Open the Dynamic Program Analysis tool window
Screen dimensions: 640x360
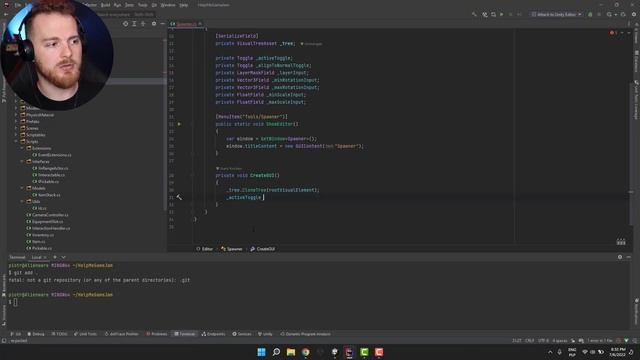[x=305, y=334]
